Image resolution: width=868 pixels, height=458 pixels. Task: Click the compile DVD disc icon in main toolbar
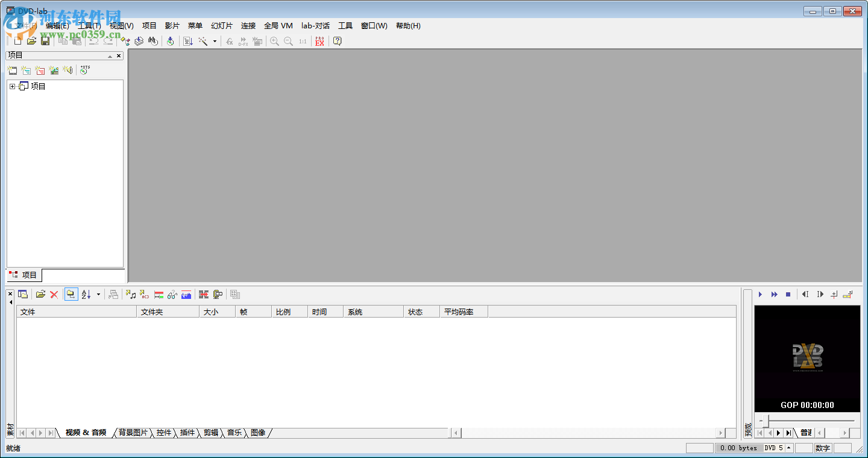(x=171, y=41)
